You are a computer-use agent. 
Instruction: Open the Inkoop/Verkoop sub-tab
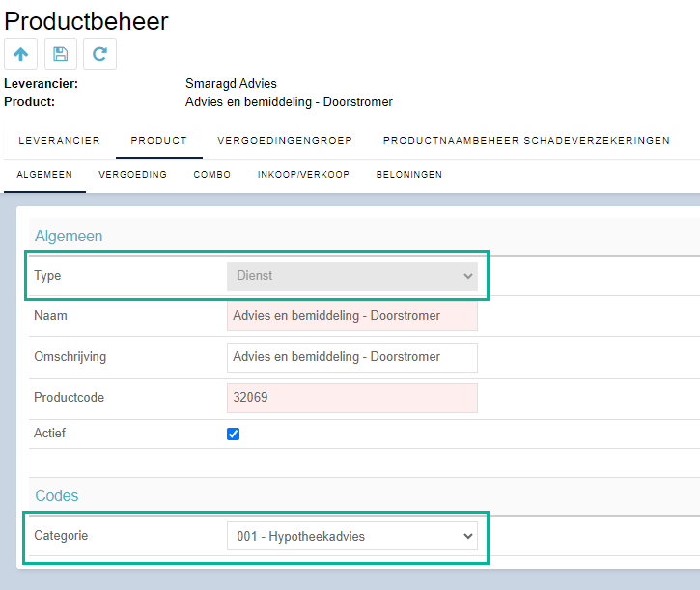[303, 175]
